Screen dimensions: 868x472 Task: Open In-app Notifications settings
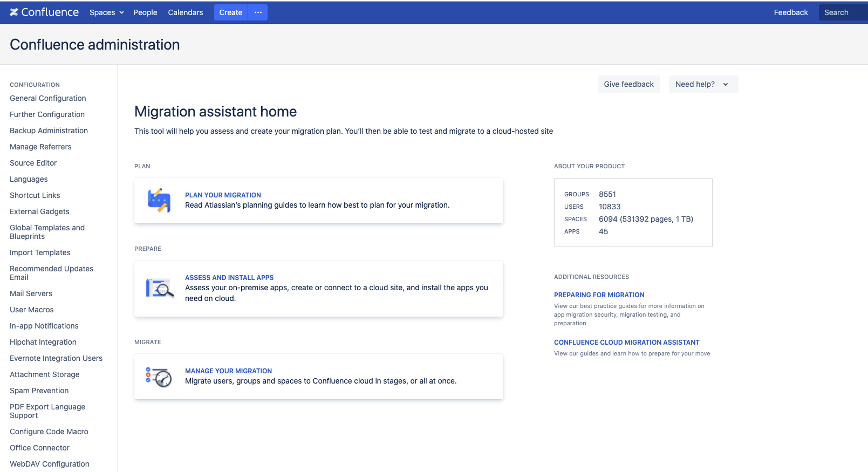click(x=44, y=326)
